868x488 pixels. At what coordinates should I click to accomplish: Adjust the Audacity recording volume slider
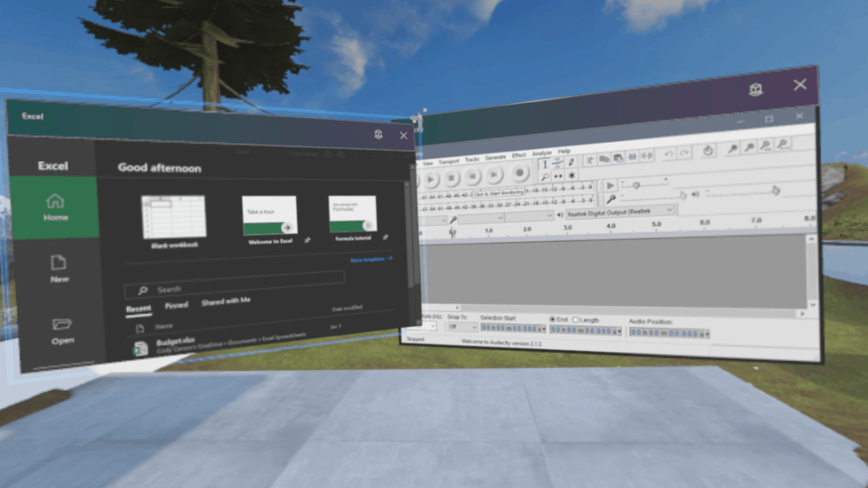click(x=683, y=196)
